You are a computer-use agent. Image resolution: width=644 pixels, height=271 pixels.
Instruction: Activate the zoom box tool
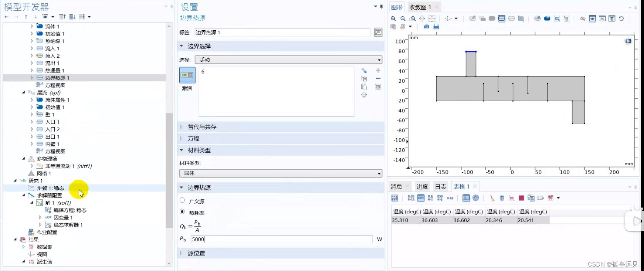[x=413, y=18]
